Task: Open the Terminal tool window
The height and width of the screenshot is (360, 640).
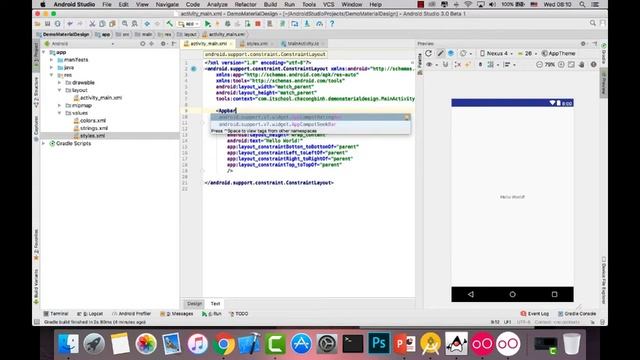Action: [x=56, y=314]
